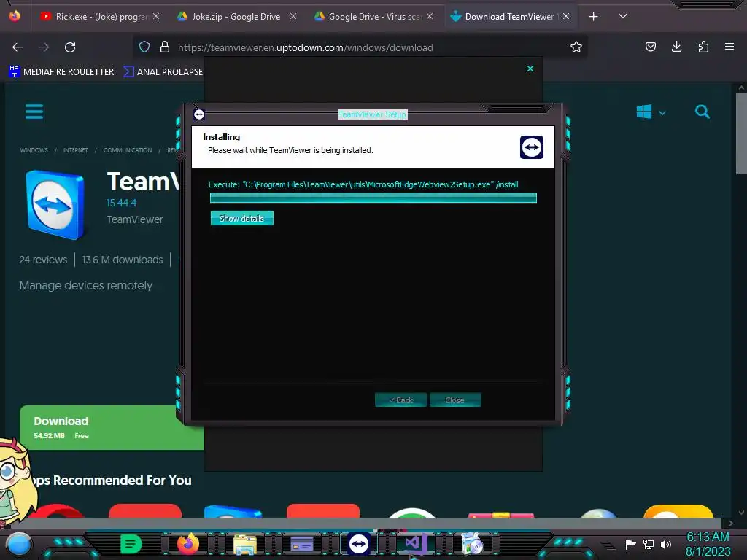Image resolution: width=747 pixels, height=560 pixels.
Task: Open Action Center flag tray icon
Action: [x=630, y=544]
